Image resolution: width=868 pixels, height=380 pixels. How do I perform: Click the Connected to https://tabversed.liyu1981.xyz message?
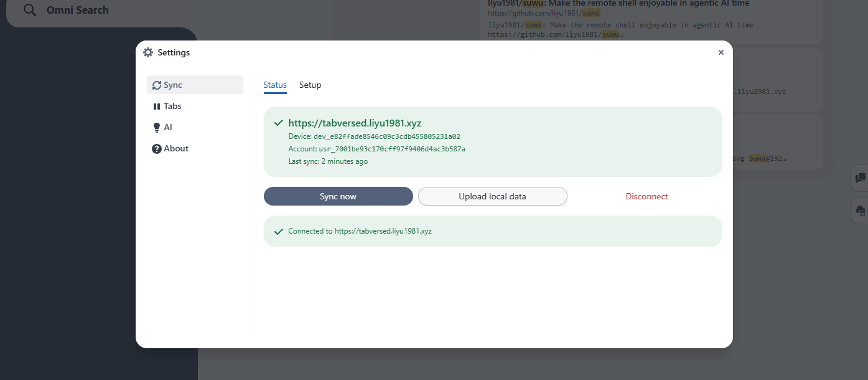(360, 231)
